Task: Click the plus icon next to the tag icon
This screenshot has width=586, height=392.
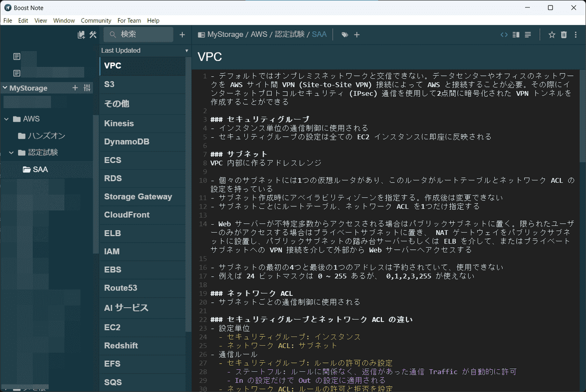Action: (x=356, y=34)
